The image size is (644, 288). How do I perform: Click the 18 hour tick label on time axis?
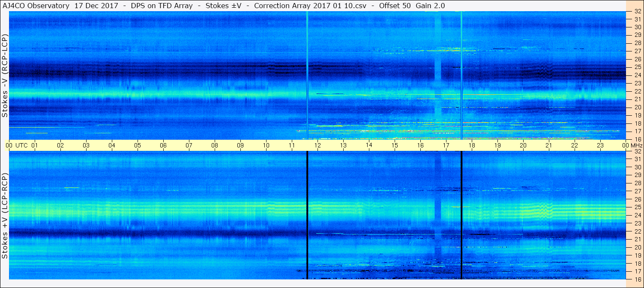pyautogui.click(x=472, y=146)
